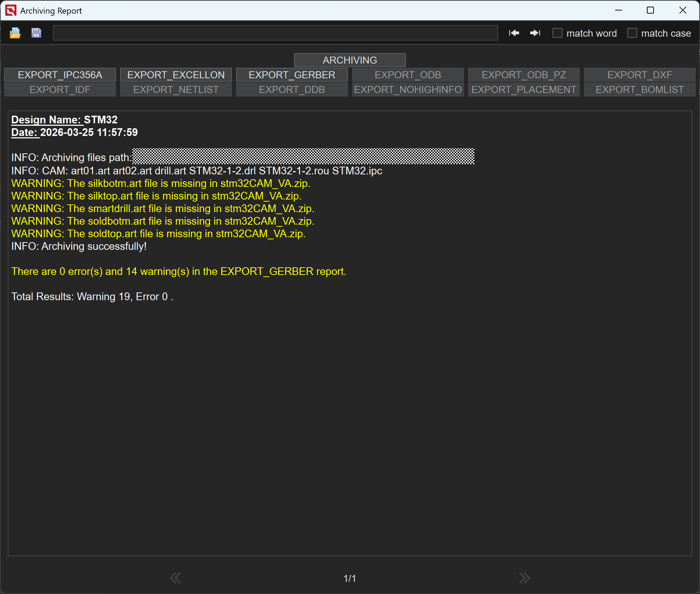Open the EXPORT_GERBER report tab
This screenshot has width=700, height=594.
tap(292, 75)
